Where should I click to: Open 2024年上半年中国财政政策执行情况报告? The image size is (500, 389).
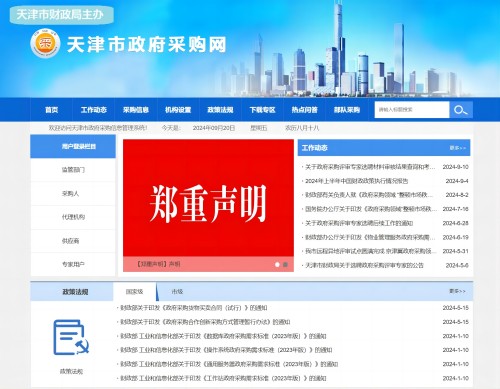[356, 181]
